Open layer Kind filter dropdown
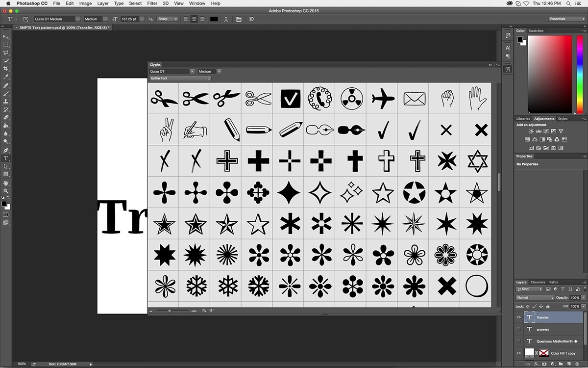The height and width of the screenshot is (368, 588). point(529,289)
